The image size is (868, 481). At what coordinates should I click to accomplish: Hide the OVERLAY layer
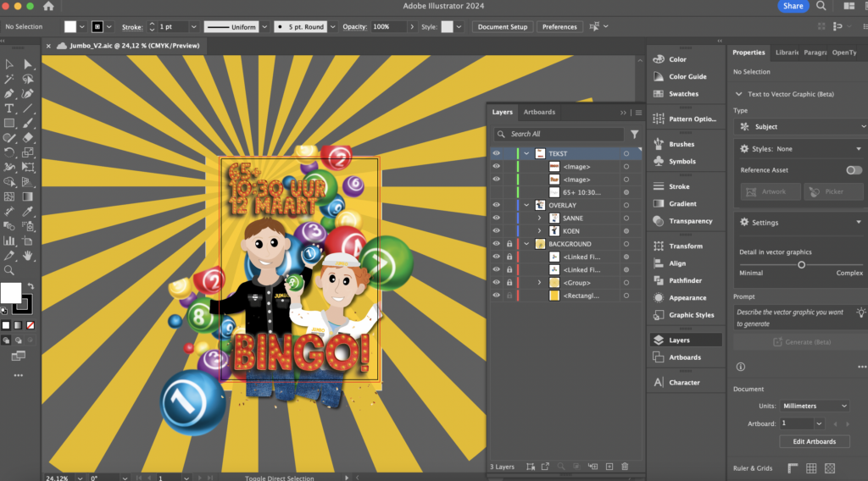pyautogui.click(x=496, y=205)
